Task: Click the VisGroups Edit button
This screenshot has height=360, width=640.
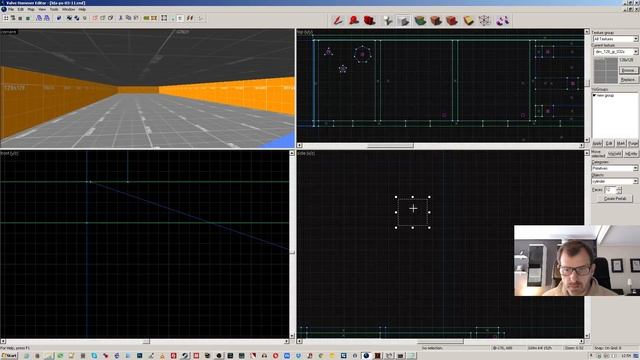Action: (x=609, y=143)
